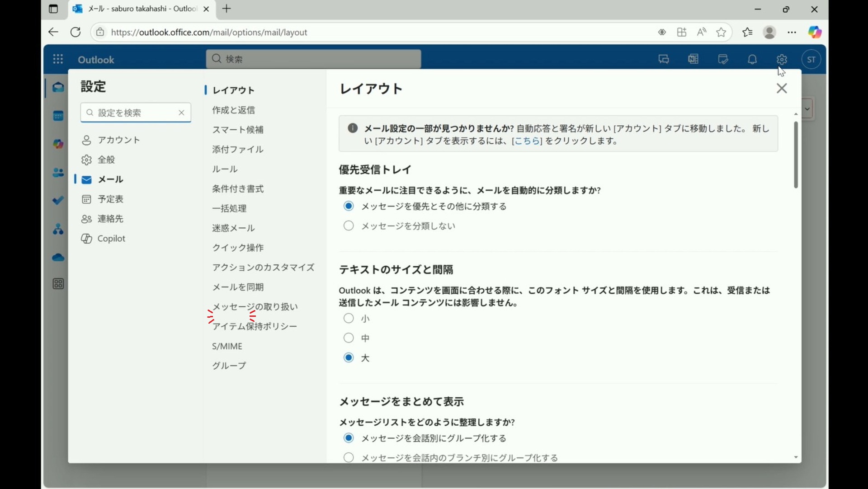
Task: Open the OneDrive cloud icon in left rail
Action: [58, 258]
